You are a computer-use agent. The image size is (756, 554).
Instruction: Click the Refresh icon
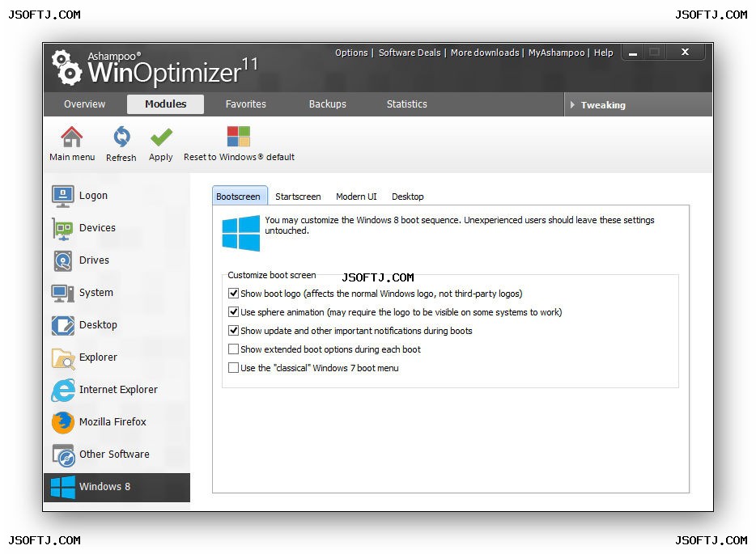click(x=121, y=137)
